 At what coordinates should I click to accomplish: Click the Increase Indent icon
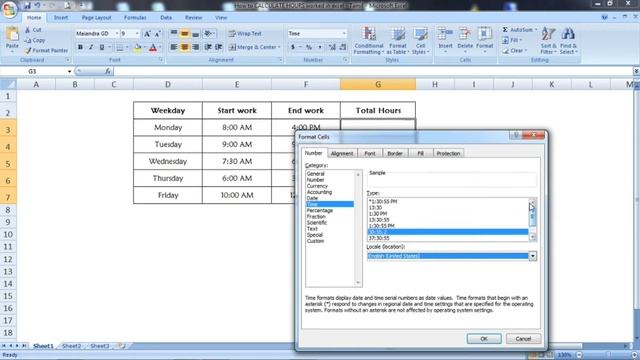click(x=219, y=47)
